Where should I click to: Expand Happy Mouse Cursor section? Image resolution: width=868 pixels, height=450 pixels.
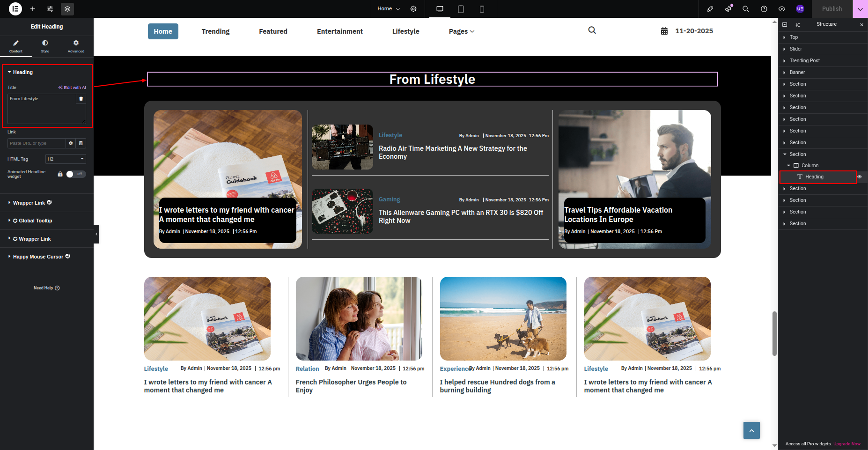pyautogui.click(x=38, y=257)
